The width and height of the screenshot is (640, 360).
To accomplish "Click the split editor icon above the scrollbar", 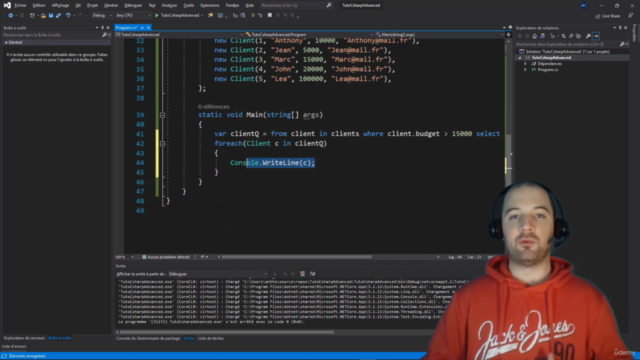I will [508, 35].
